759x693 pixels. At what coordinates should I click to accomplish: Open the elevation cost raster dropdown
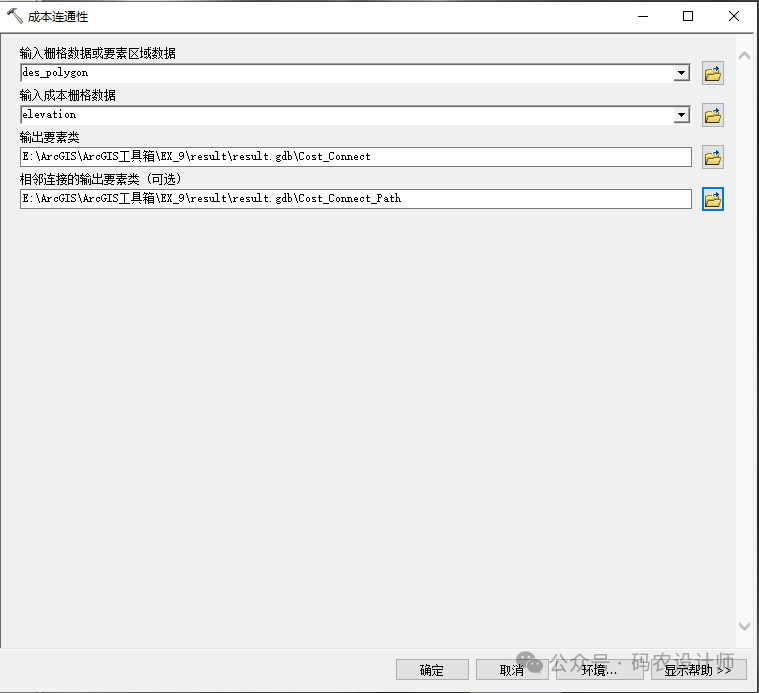point(681,115)
